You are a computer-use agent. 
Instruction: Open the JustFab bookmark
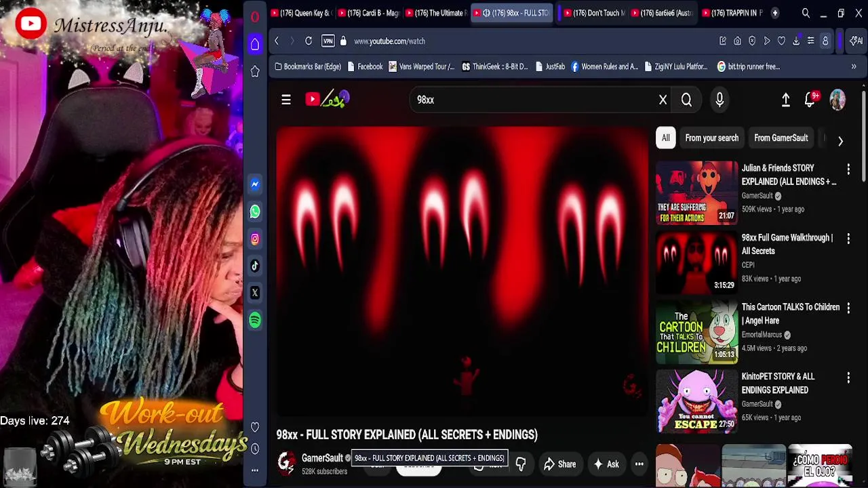pyautogui.click(x=549, y=66)
